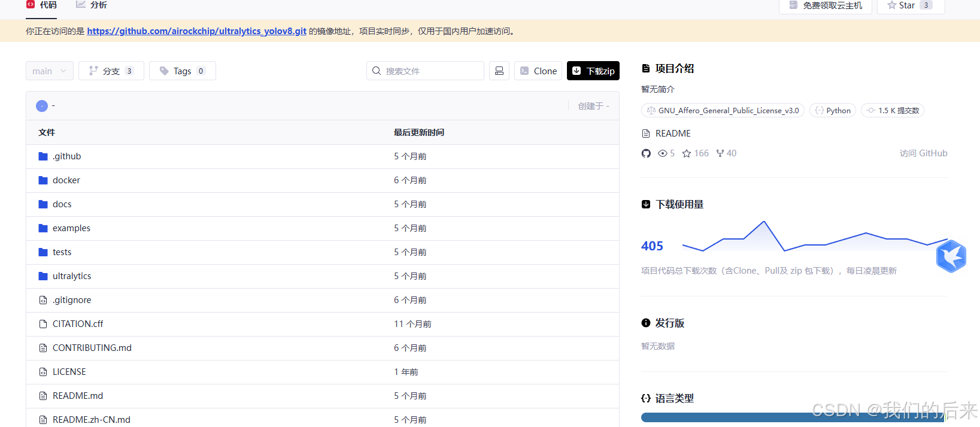Click the 免费领取云主机 button
This screenshot has width=980, height=427.
click(826, 5)
